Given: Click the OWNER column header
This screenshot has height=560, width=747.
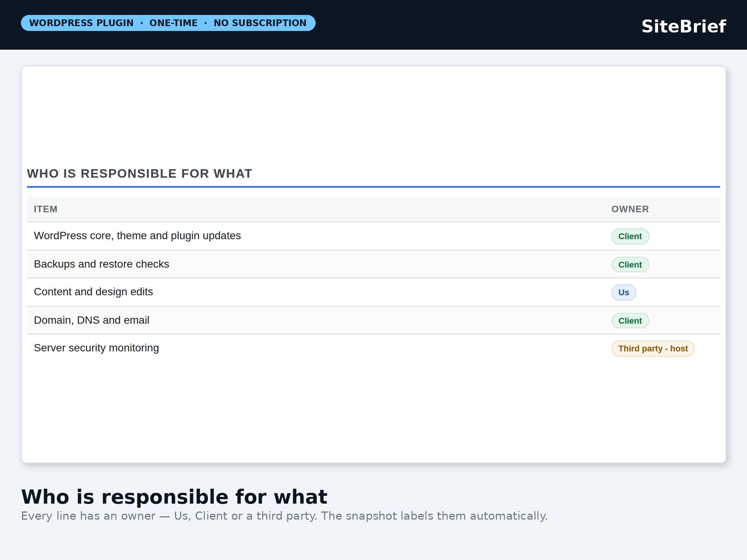Looking at the screenshot, I should [x=630, y=209].
